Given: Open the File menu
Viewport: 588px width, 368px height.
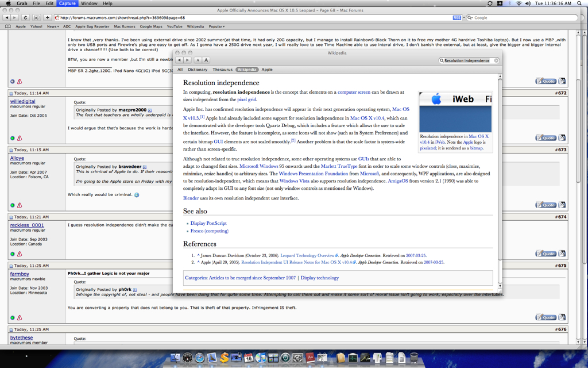Looking at the screenshot, I should [x=36, y=3].
